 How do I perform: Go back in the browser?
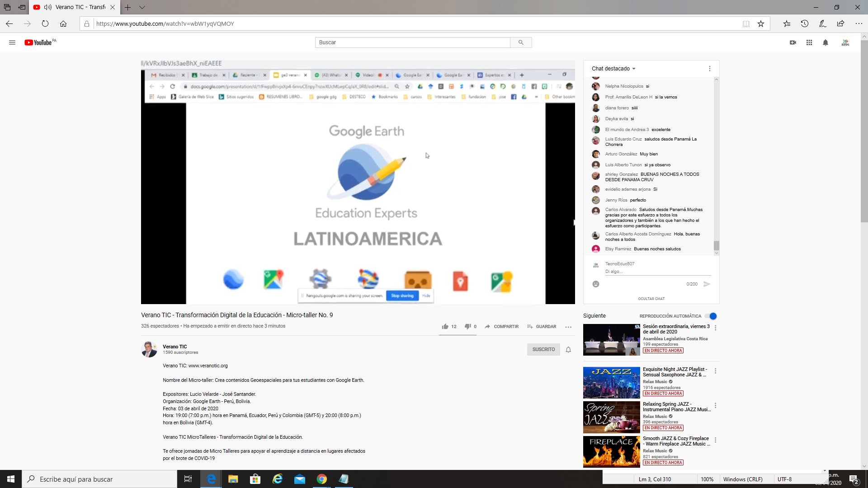(x=9, y=23)
